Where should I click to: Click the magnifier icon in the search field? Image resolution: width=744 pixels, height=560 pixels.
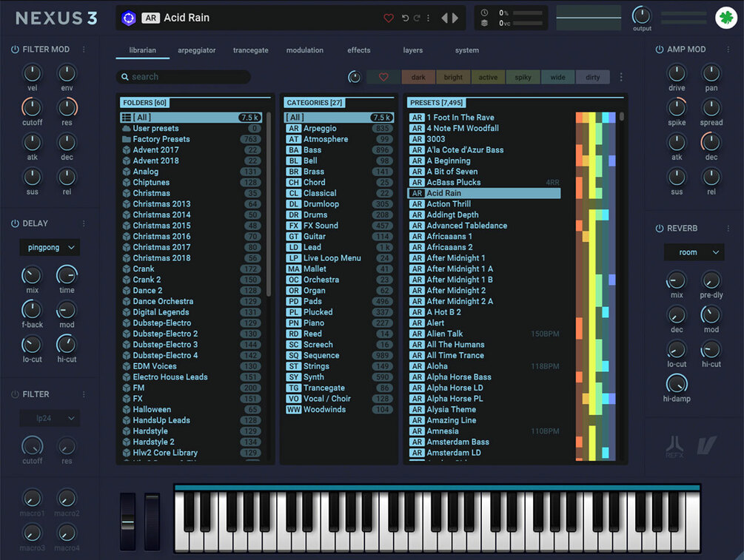click(125, 77)
